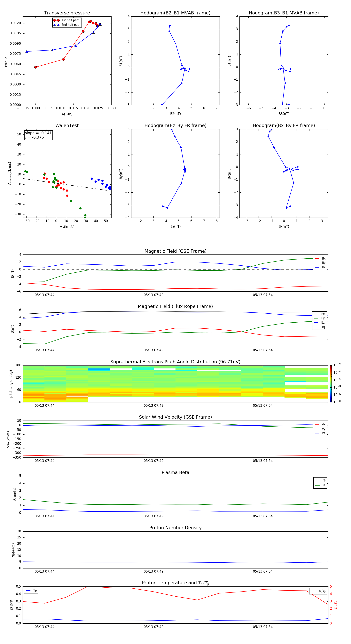This screenshot has height=644, width=351.
Task: Click '05/13 07:54' tick under Plasma Beta plot
Action: click(262, 516)
